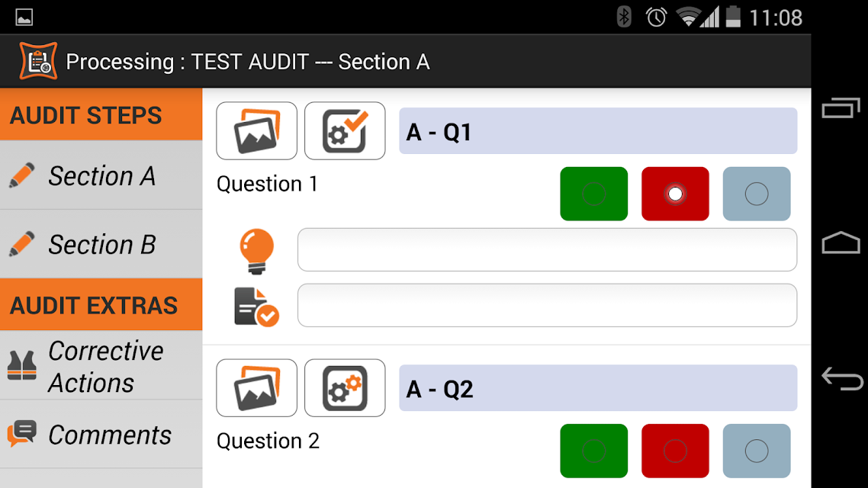Select green radio option for Question 1
This screenshot has width=868, height=488.
click(x=594, y=194)
